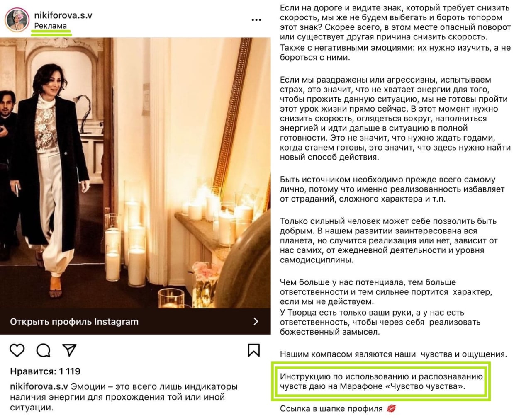The width and height of the screenshot is (531, 420).
Task: Click caption paragraph starting Эмоции – это
Action: coord(124,397)
